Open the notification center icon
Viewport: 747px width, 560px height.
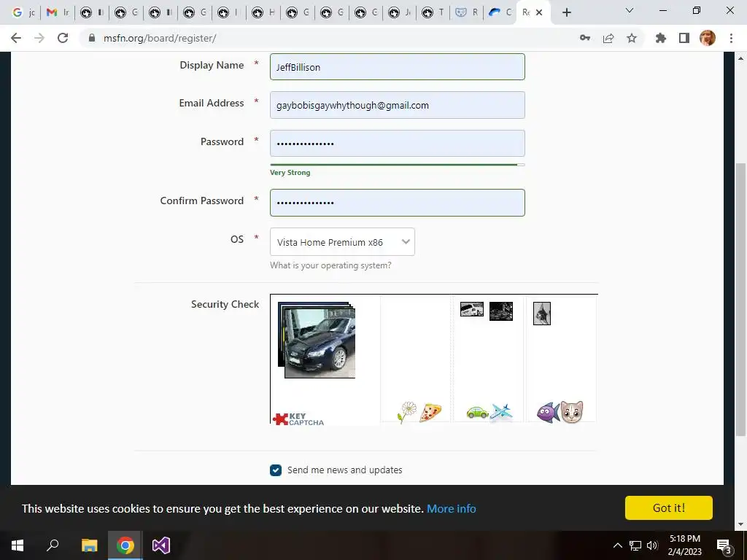(x=724, y=545)
